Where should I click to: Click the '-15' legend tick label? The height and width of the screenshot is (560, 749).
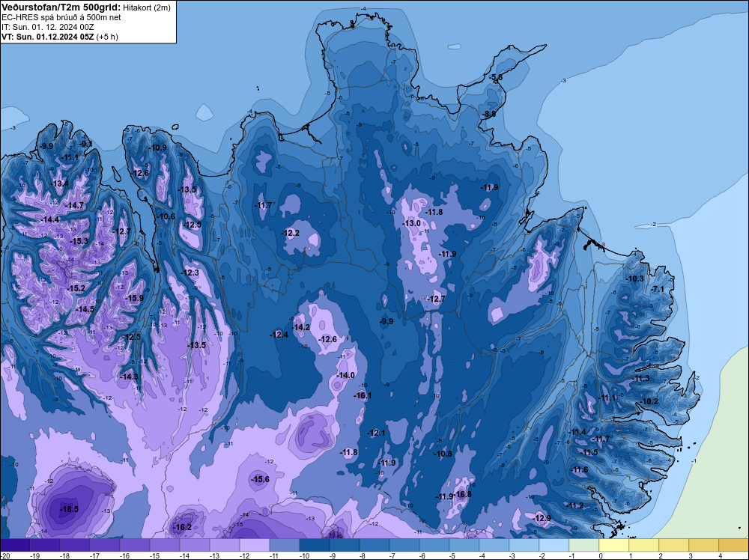(x=154, y=556)
